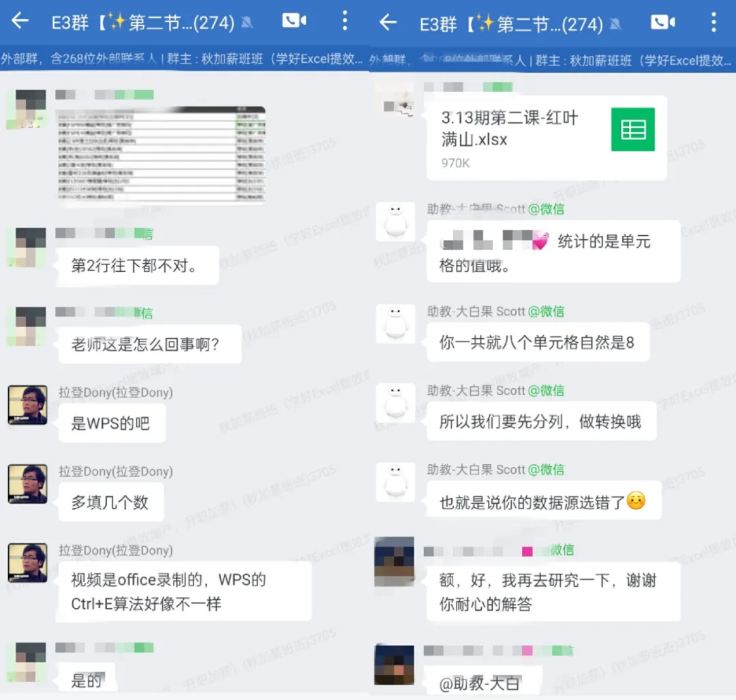The width and height of the screenshot is (736, 700).
Task: Start video call in right chat
Action: coord(662,22)
